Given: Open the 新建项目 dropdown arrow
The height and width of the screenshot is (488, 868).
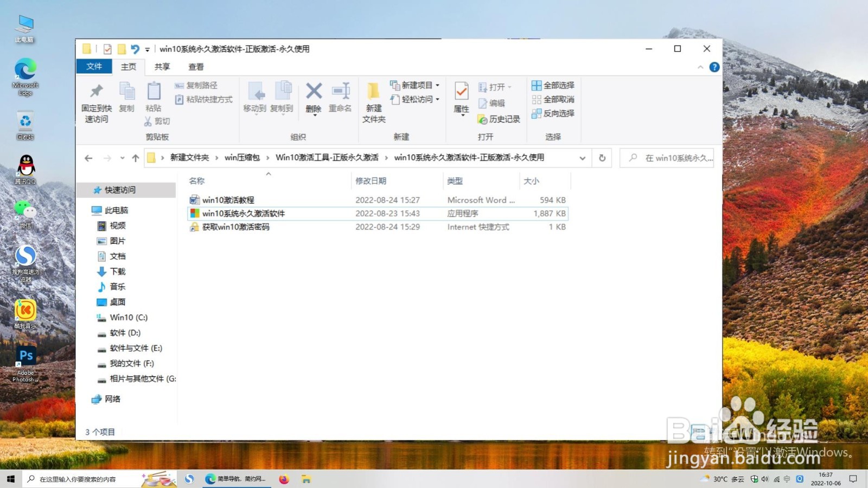Looking at the screenshot, I should [437, 85].
